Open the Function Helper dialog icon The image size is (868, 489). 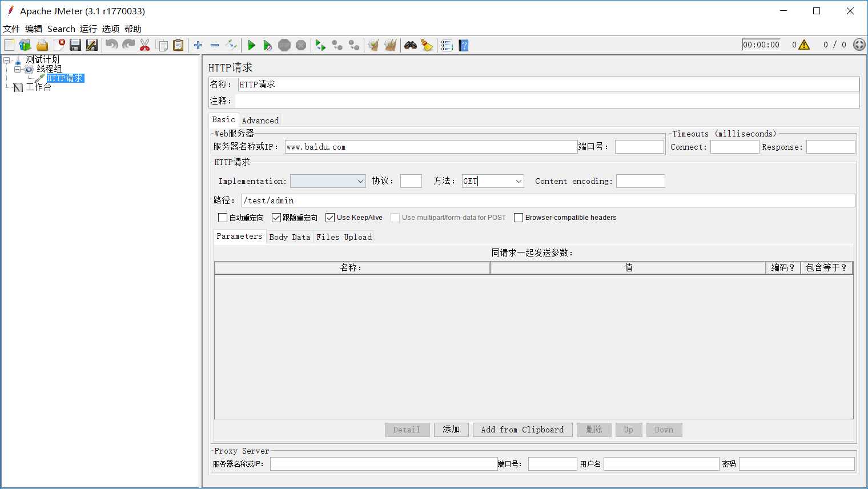coord(447,45)
